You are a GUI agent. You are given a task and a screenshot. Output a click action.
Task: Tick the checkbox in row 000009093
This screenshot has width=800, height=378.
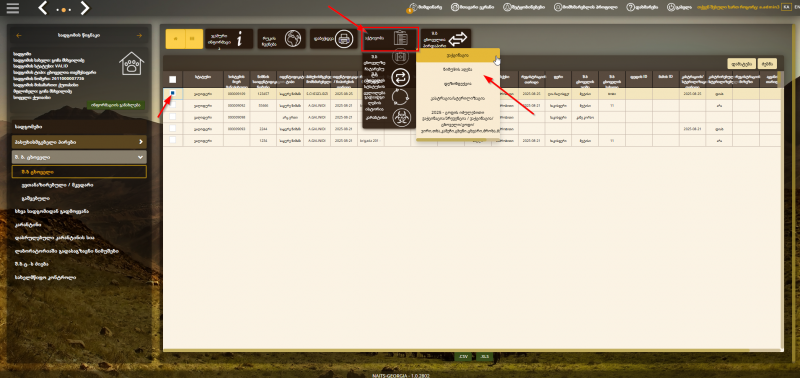tap(172, 129)
